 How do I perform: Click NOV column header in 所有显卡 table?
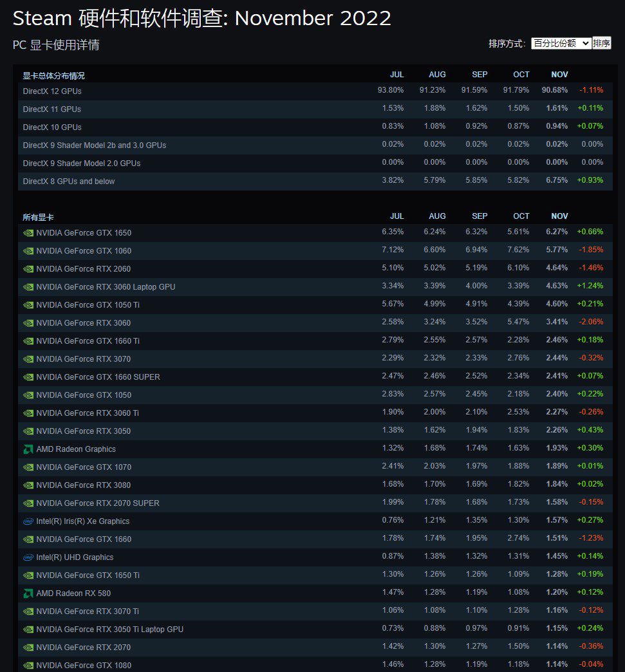[x=559, y=216]
